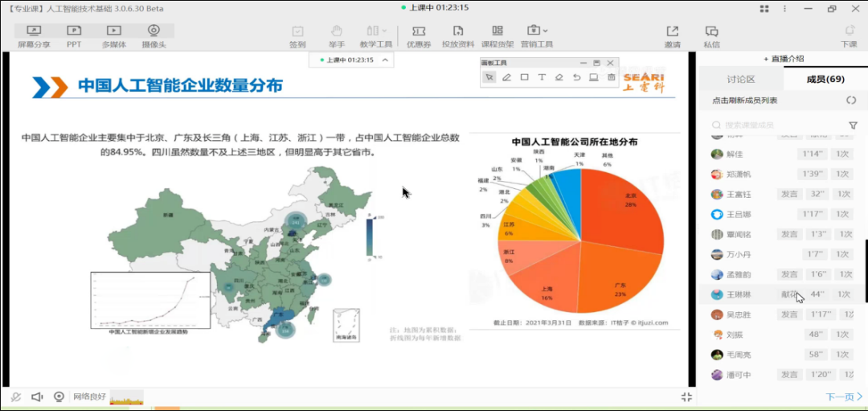This screenshot has height=411, width=868.
Task: Click the member list filter funnel icon
Action: coord(853,125)
